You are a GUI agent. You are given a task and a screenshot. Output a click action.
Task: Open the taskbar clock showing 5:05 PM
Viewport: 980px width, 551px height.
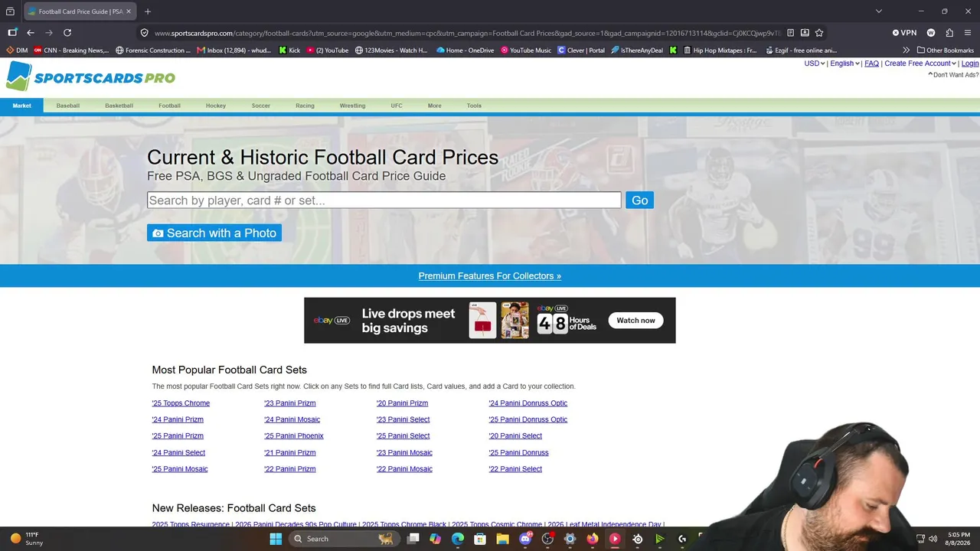(959, 539)
